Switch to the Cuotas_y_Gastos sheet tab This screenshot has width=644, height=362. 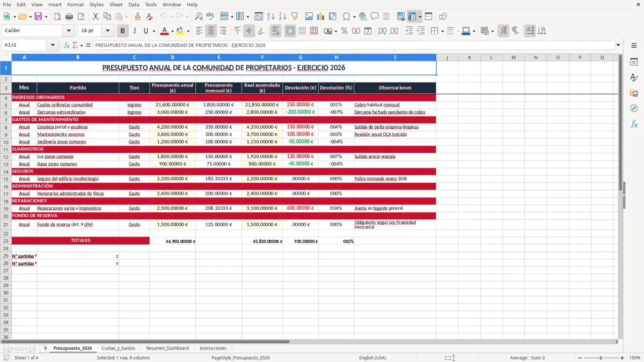118,348
